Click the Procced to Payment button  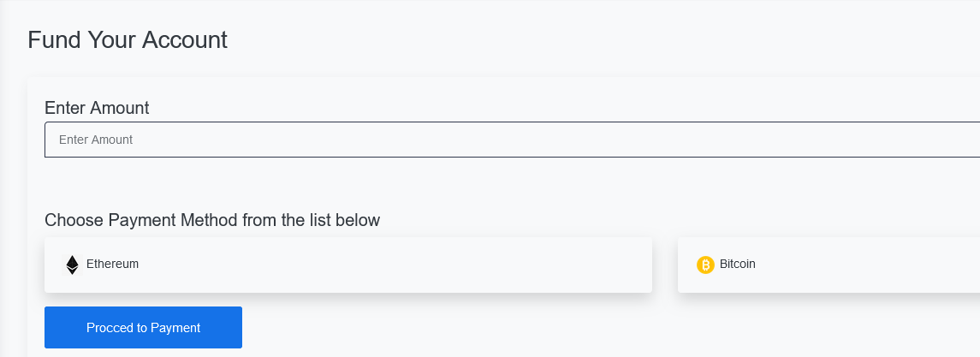click(143, 328)
